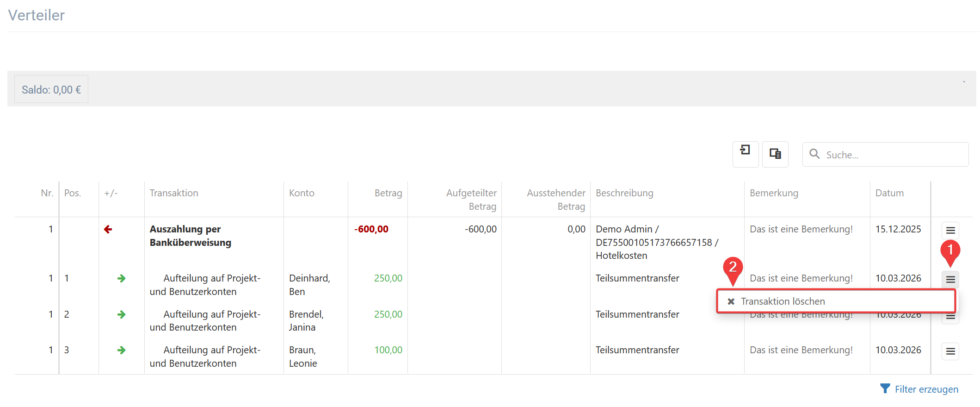Click the Filter erzeugen link
980x407 pixels.
pyautogui.click(x=926, y=389)
